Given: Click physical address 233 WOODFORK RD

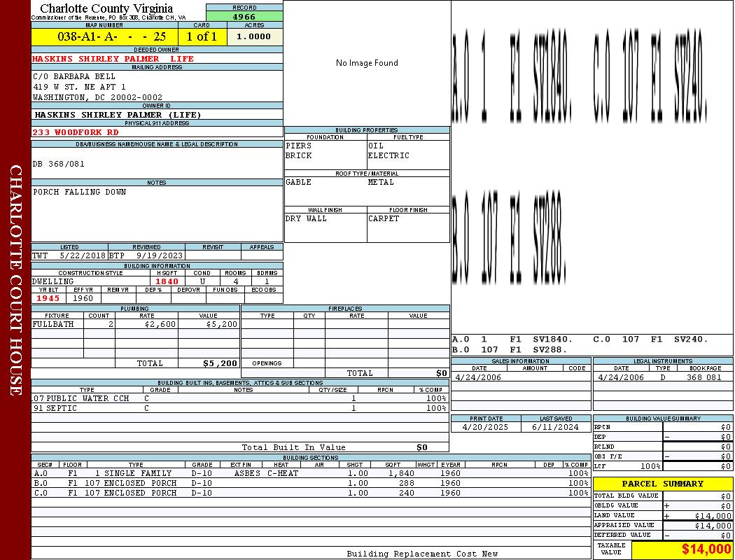Looking at the screenshot, I should tap(76, 132).
